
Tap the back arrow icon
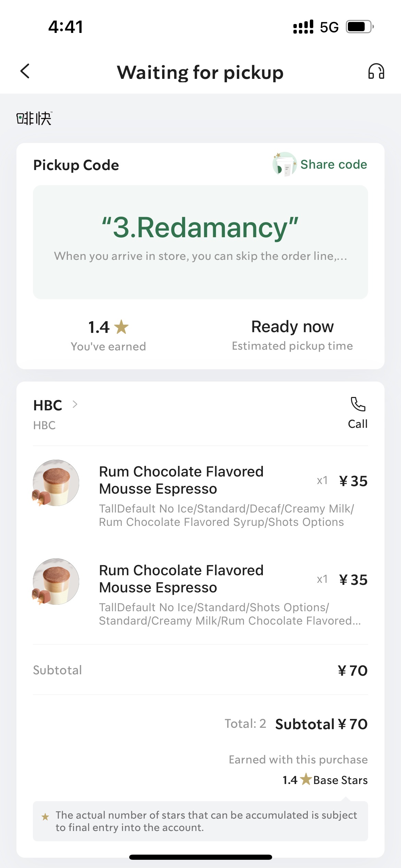click(x=25, y=71)
